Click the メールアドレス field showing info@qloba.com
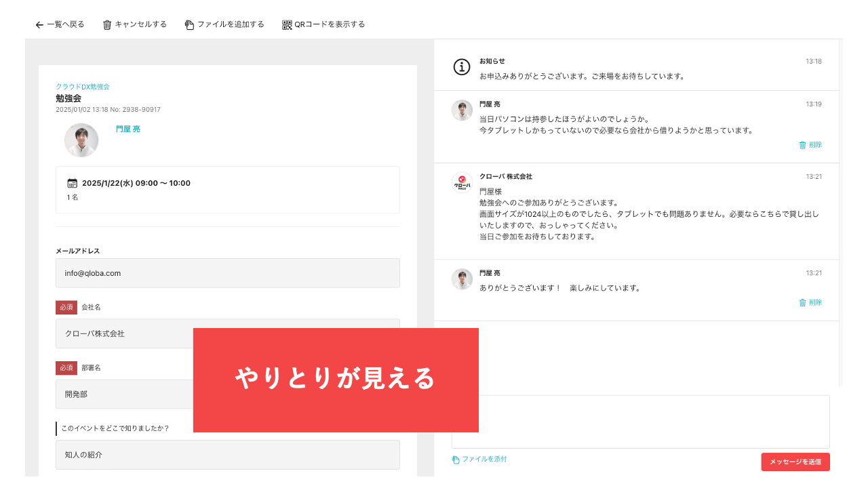The image size is (868, 488). pos(227,272)
